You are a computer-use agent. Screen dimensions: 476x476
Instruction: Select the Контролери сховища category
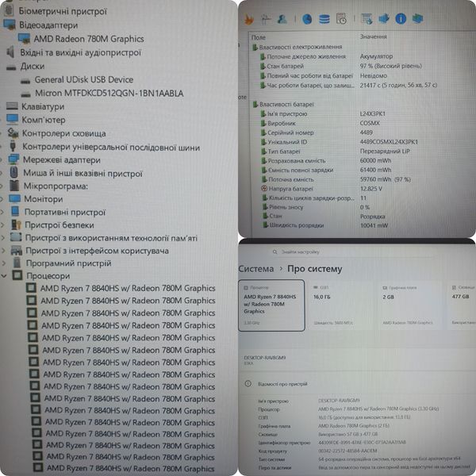pyautogui.click(x=64, y=133)
